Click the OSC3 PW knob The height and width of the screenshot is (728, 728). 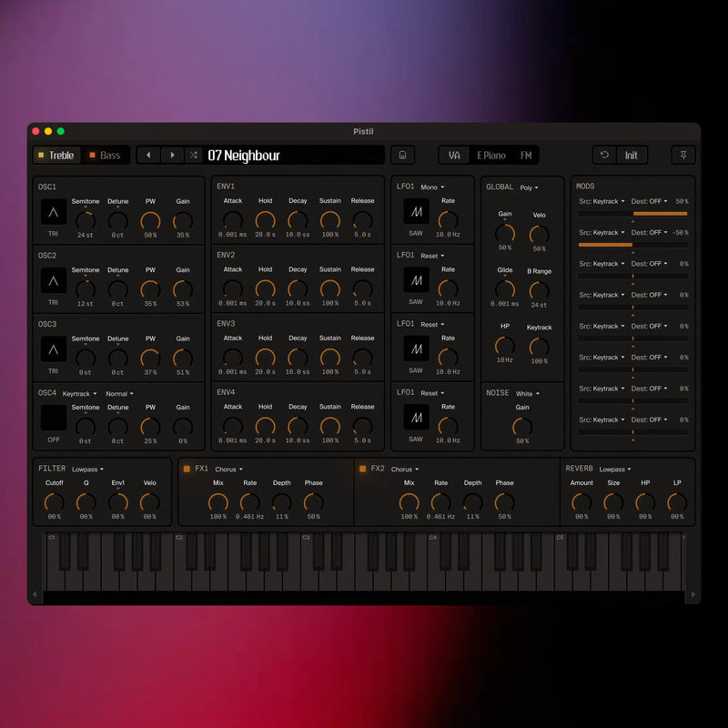(x=150, y=359)
